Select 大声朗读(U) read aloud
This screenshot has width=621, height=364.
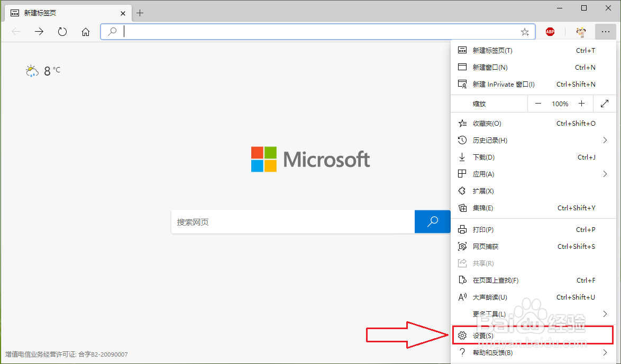coord(534,297)
